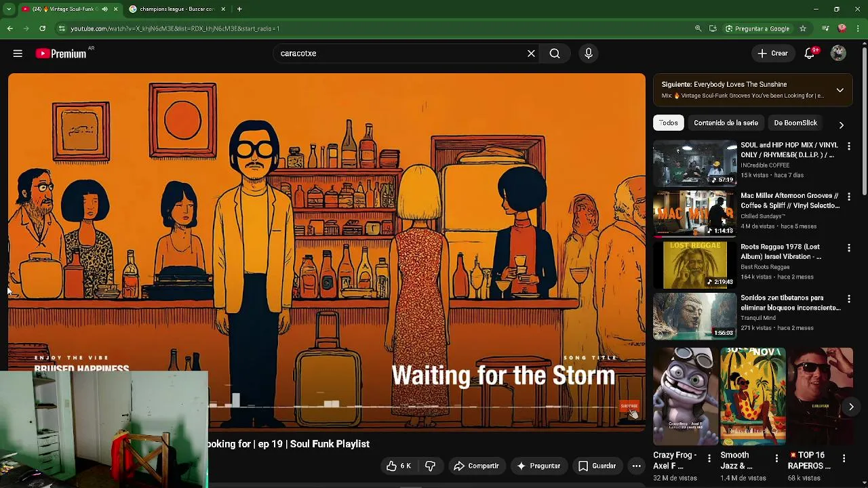Mute the Vintage Soul-Funk tab audio

(104, 9)
